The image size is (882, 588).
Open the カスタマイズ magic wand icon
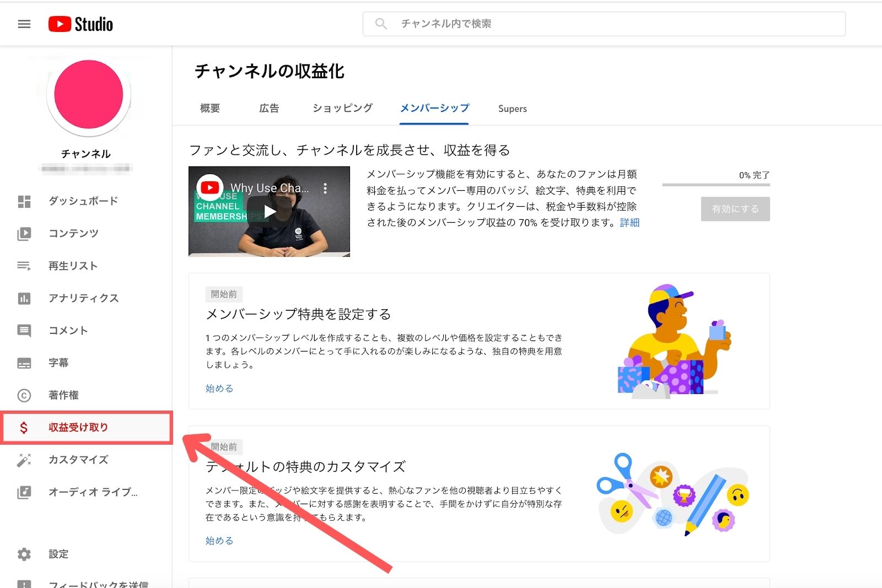[24, 460]
